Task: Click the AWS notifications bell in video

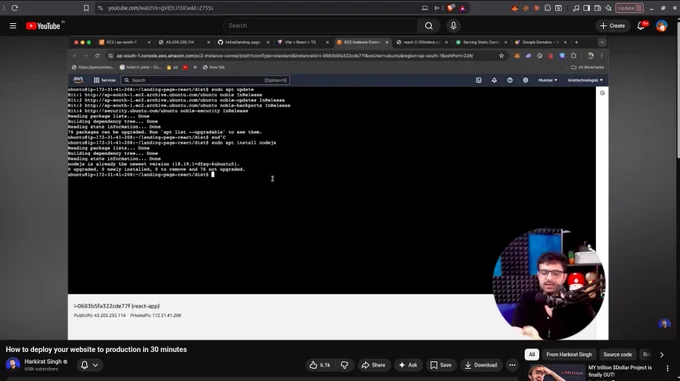Action: click(x=494, y=80)
